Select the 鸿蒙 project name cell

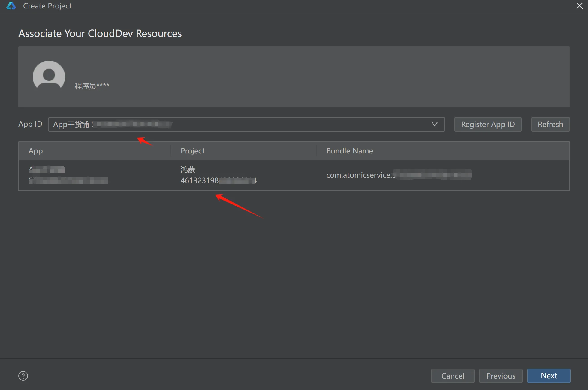tap(188, 170)
